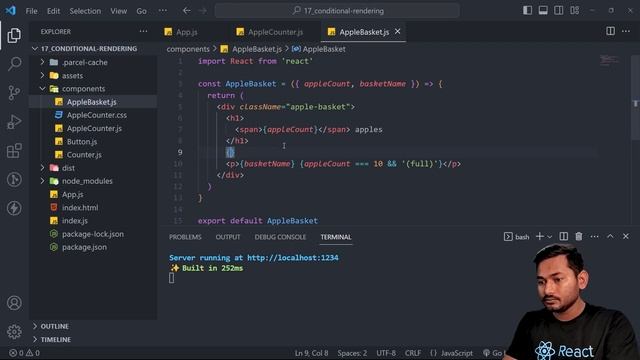The height and width of the screenshot is (360, 640).
Task: Add a new terminal with plus
Action: coord(540,236)
